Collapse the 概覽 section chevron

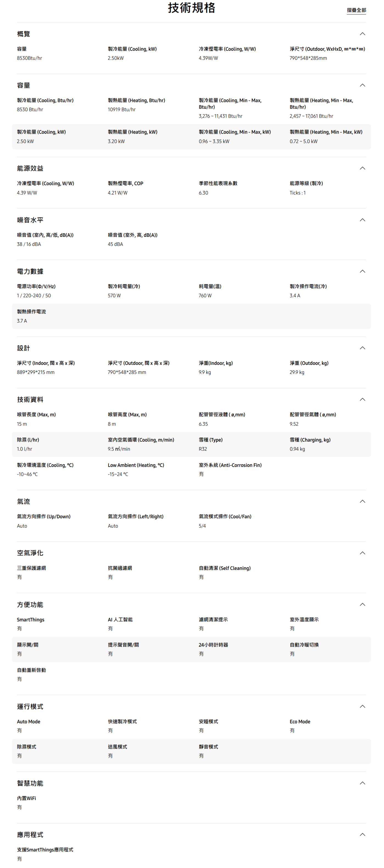(x=362, y=34)
